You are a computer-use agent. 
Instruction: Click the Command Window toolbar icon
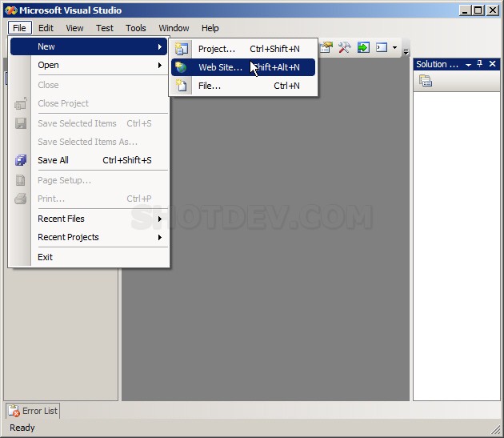[382, 48]
